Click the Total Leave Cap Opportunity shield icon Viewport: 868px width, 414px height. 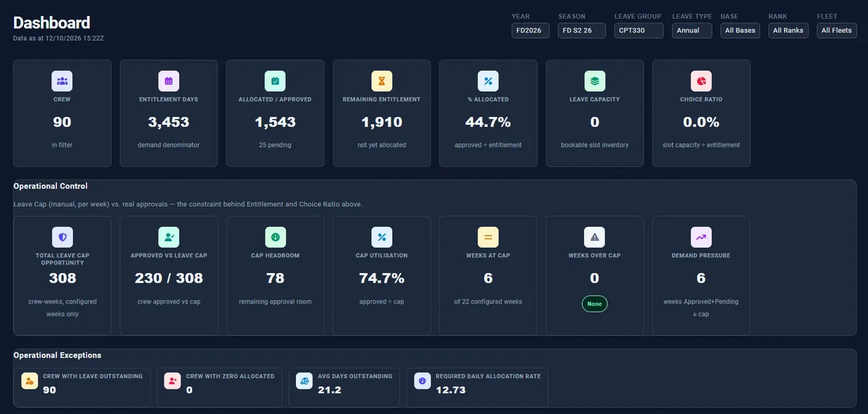pyautogui.click(x=62, y=237)
